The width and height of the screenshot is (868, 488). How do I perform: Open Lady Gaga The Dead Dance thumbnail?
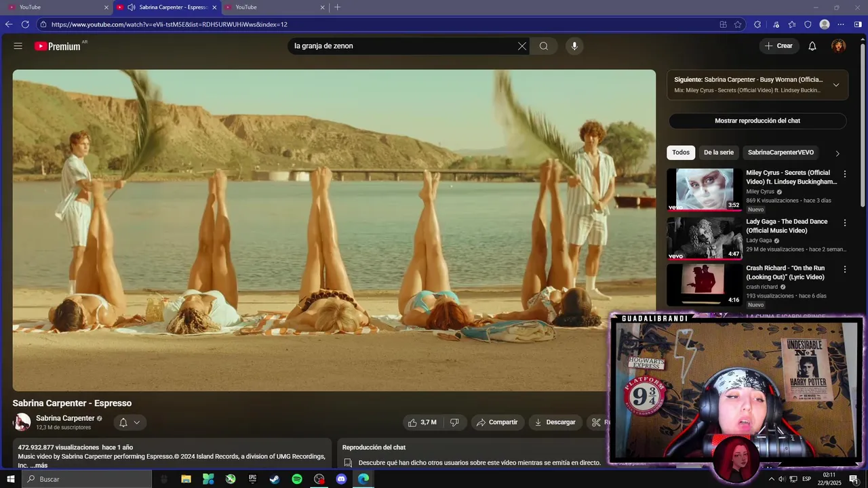(704, 238)
